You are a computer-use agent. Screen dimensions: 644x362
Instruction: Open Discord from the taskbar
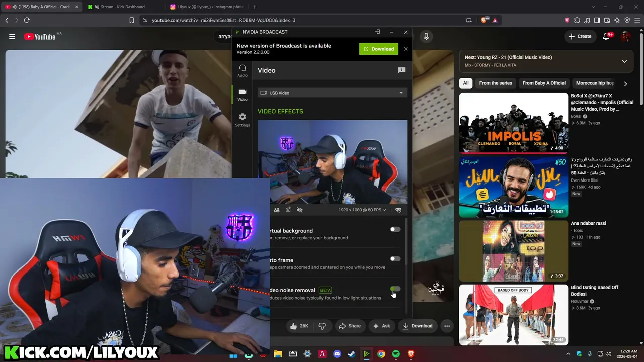point(337,354)
